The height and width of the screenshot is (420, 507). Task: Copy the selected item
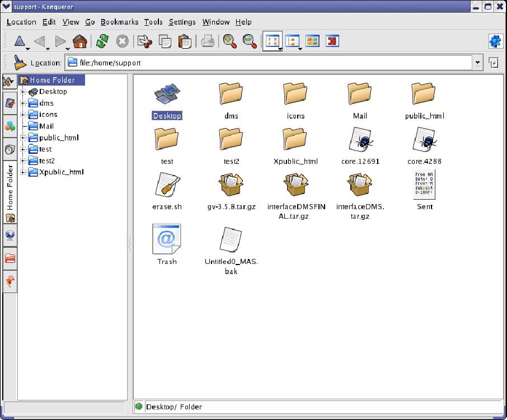click(165, 41)
